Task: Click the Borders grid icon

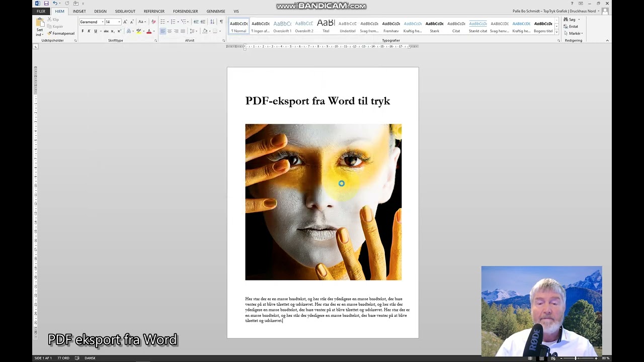Action: tap(215, 31)
